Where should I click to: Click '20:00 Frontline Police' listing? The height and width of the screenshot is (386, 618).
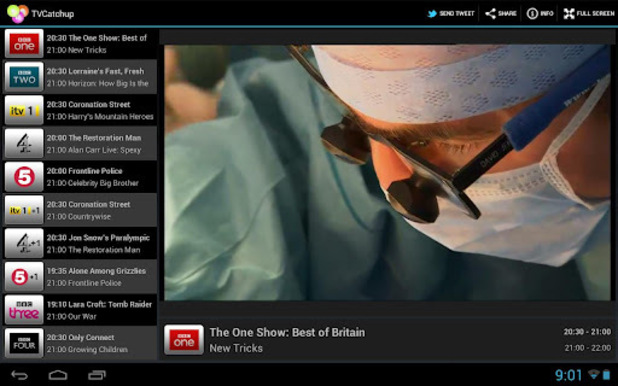[x=84, y=171]
